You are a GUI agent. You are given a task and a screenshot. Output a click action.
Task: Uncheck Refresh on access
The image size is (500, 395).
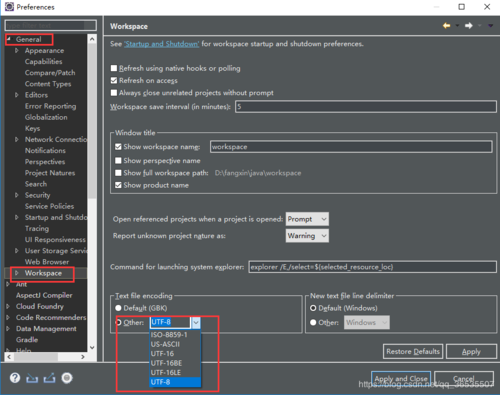114,80
